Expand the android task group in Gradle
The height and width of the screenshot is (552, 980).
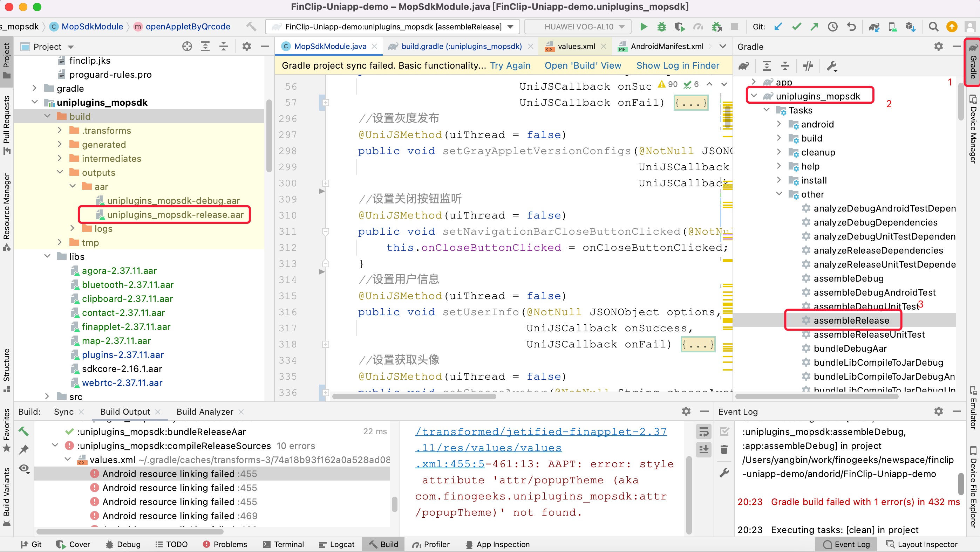(x=779, y=124)
